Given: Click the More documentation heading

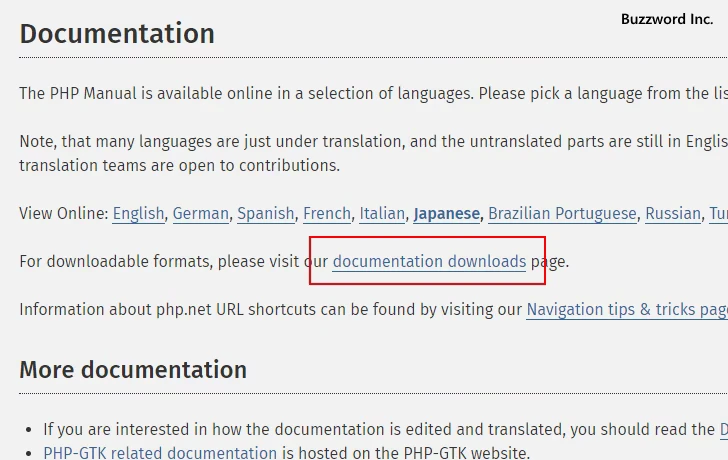Looking at the screenshot, I should pyautogui.click(x=133, y=369).
